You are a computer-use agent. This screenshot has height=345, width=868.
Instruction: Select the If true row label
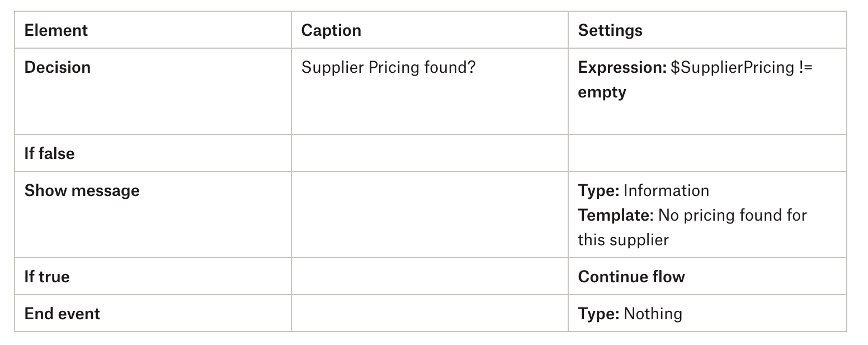(47, 277)
